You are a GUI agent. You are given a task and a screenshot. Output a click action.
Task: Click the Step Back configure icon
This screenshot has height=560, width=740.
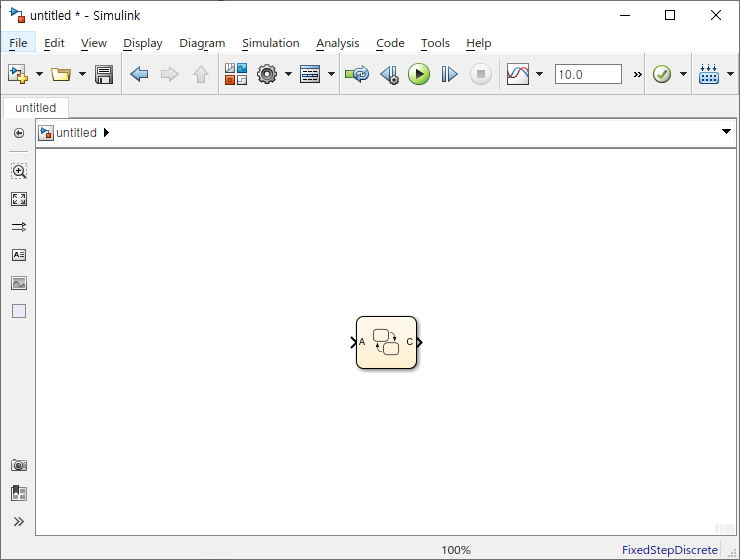coord(390,74)
